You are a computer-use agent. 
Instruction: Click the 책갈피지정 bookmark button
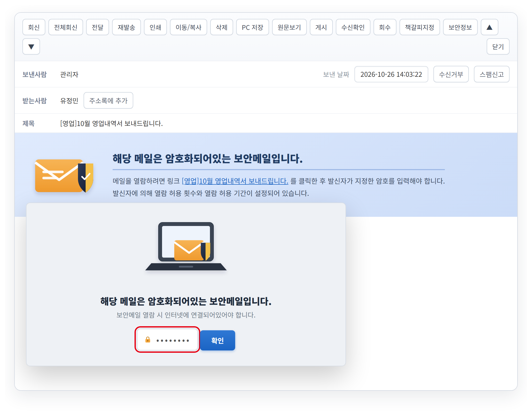point(420,27)
